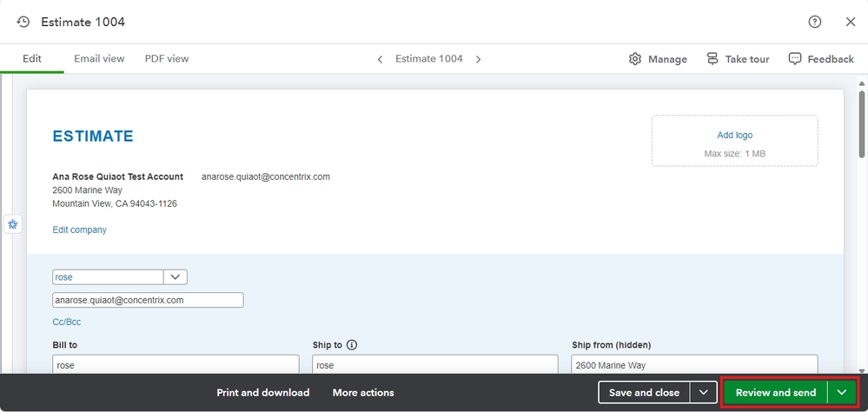Open the Feedback speech bubble icon
The height and width of the screenshot is (412, 868).
pos(795,59)
